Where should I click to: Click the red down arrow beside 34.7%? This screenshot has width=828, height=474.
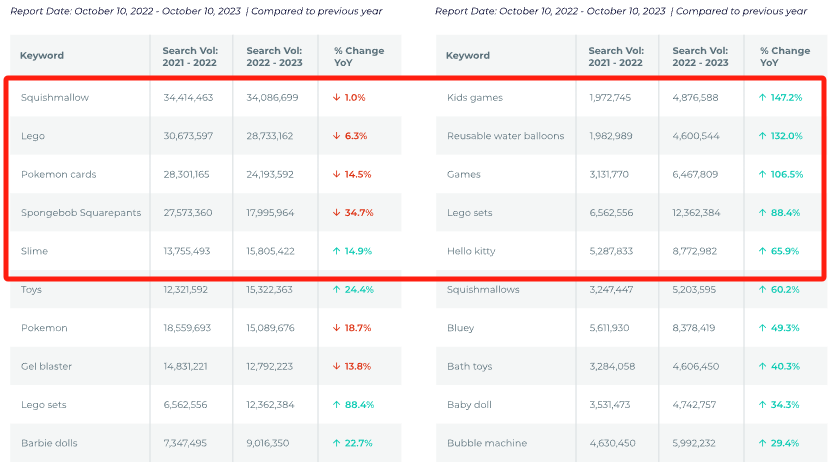coord(336,213)
